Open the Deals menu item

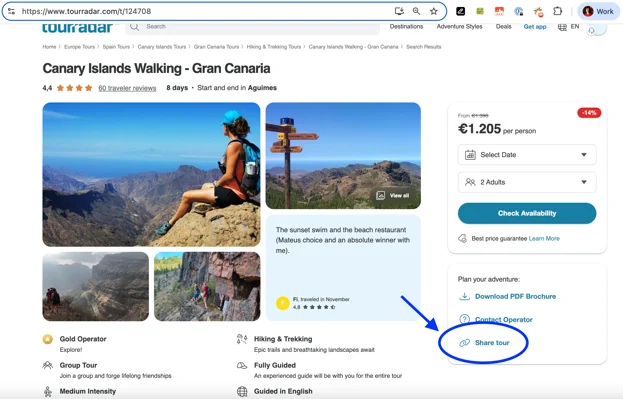tap(503, 27)
